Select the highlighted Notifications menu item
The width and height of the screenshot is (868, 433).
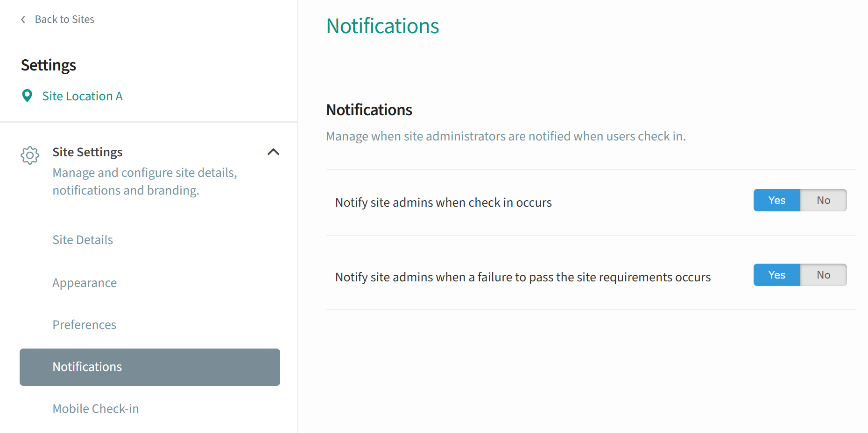coord(150,367)
